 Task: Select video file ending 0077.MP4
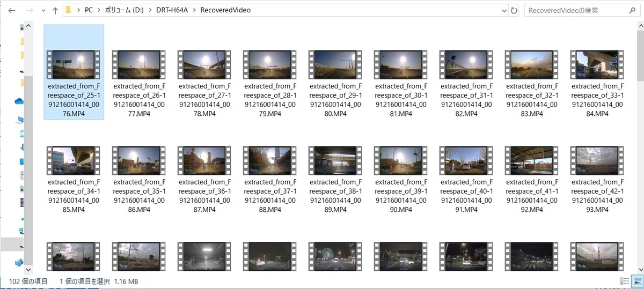139,83
